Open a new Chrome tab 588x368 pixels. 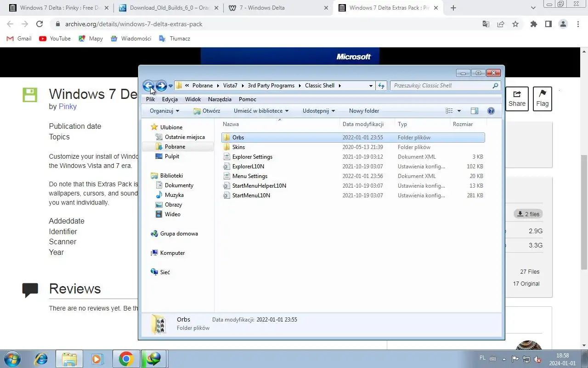(x=453, y=8)
